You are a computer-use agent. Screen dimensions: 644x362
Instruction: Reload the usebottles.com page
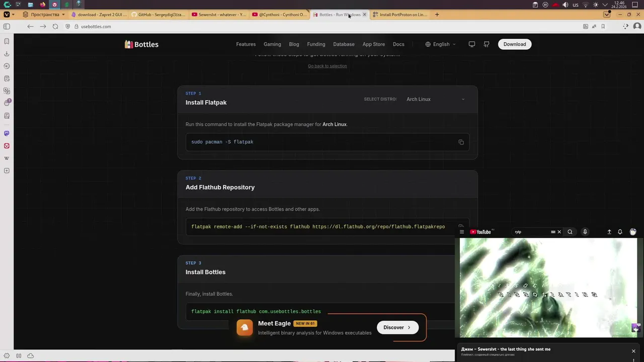coord(55,26)
